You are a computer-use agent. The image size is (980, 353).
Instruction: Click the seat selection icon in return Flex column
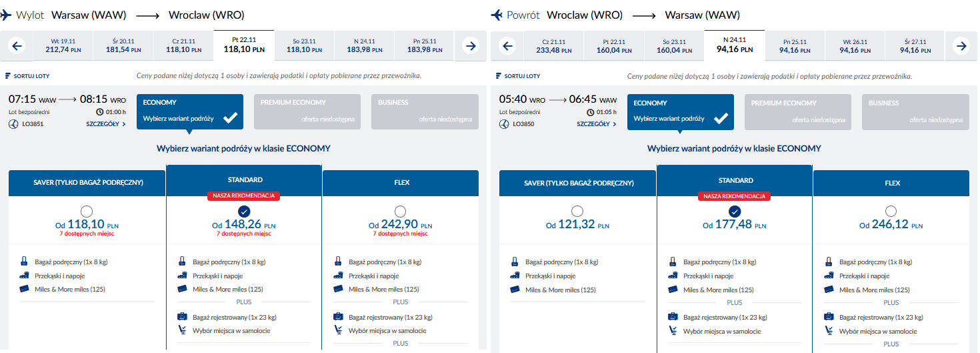(x=829, y=331)
